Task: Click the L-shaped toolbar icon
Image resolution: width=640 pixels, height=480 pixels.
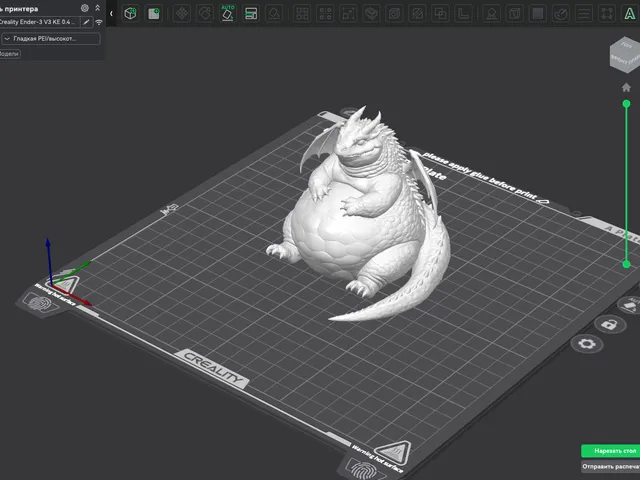Action: pyautogui.click(x=464, y=13)
